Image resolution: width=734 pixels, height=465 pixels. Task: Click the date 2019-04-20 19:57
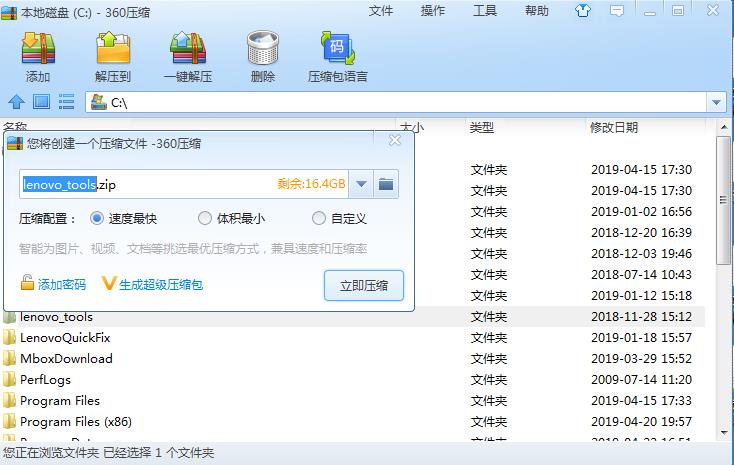[641, 422]
